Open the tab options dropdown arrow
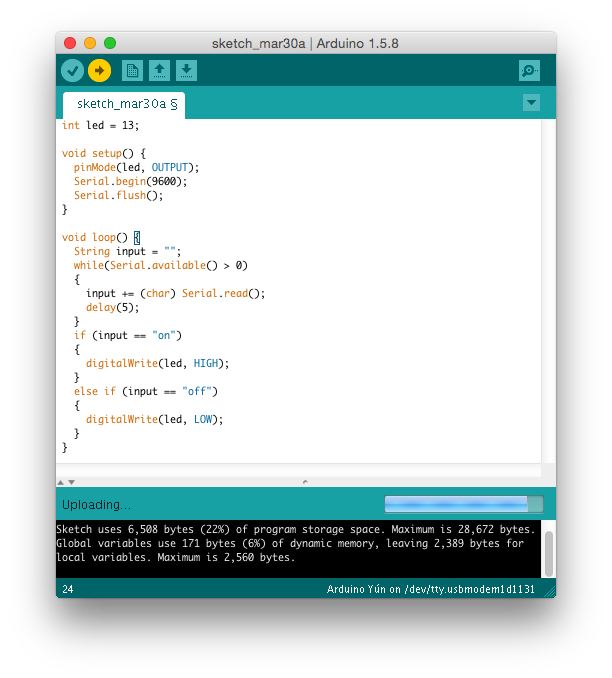The height and width of the screenshot is (678, 612). [x=531, y=103]
